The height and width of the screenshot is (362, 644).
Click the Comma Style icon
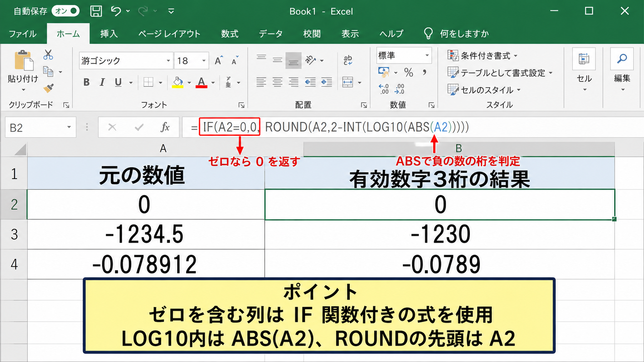(424, 72)
